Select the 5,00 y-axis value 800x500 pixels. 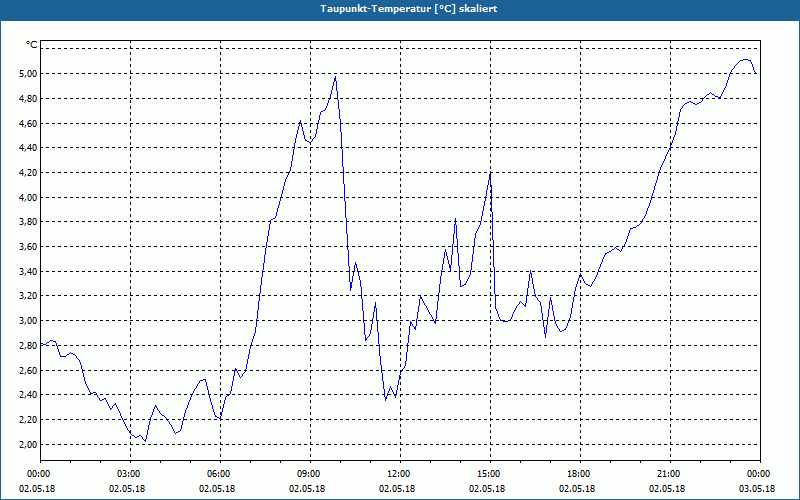[28, 73]
